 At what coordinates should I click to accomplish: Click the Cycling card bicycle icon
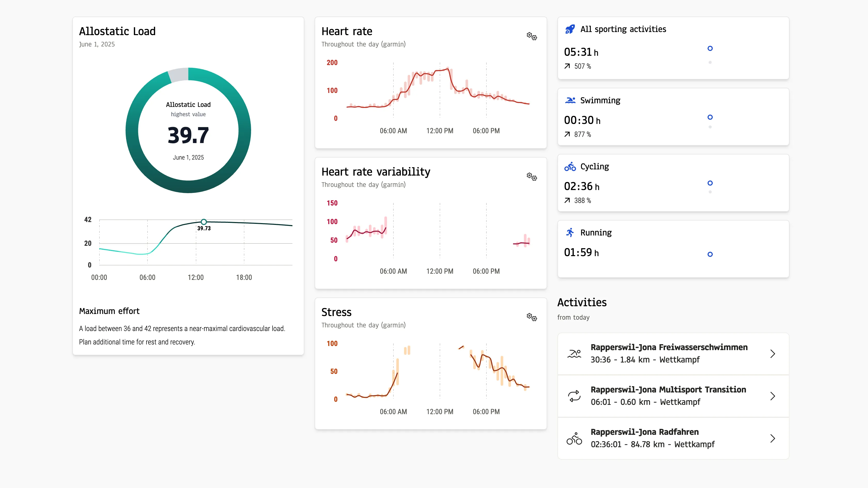(570, 167)
